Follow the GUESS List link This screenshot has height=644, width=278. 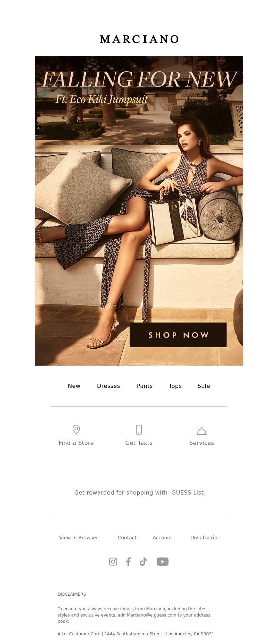187,492
